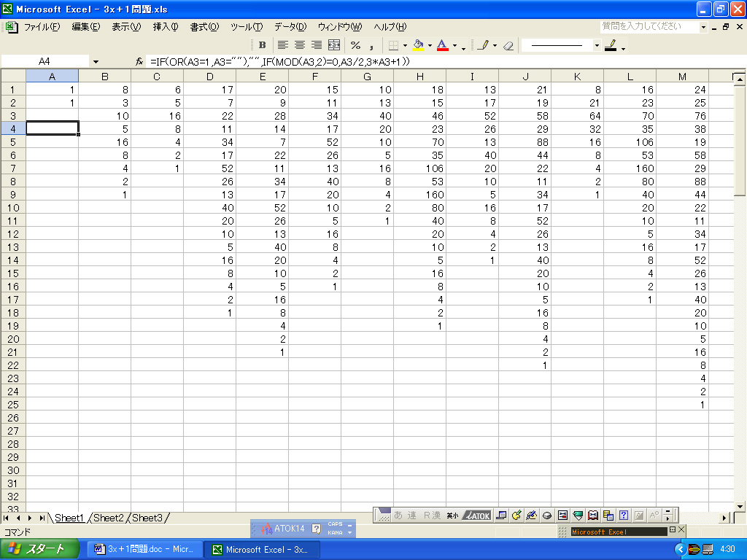Open the border line style dropdown
Viewport: 747px width, 560px height.
click(597, 45)
